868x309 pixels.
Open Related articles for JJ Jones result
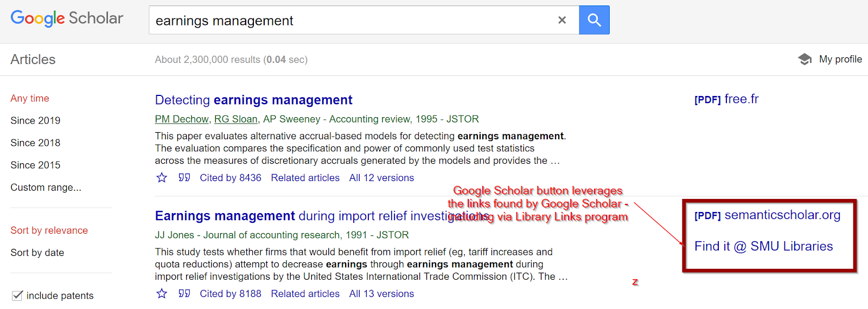tap(305, 294)
